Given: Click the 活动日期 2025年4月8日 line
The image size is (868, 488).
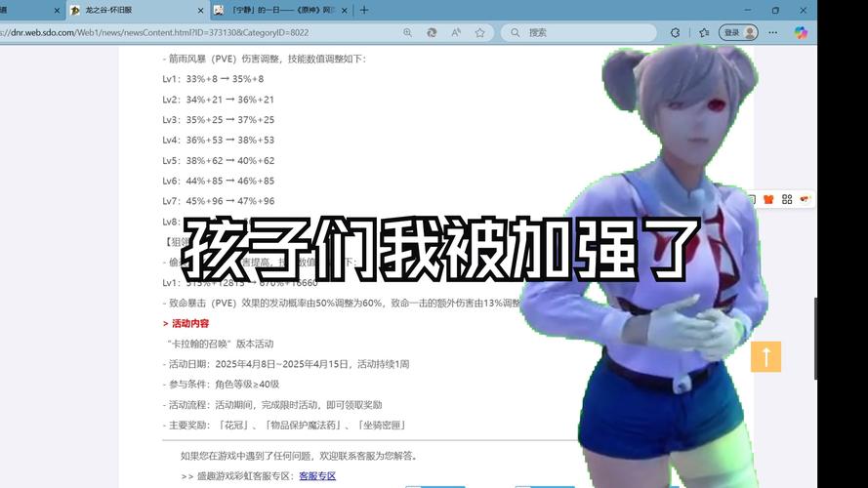Looking at the screenshot, I should (286, 364).
